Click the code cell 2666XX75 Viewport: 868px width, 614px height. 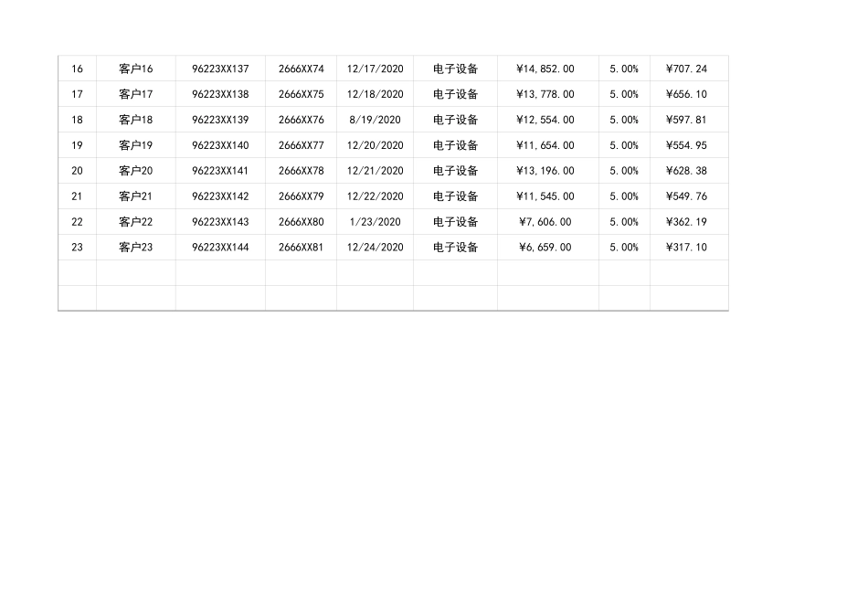tap(301, 94)
